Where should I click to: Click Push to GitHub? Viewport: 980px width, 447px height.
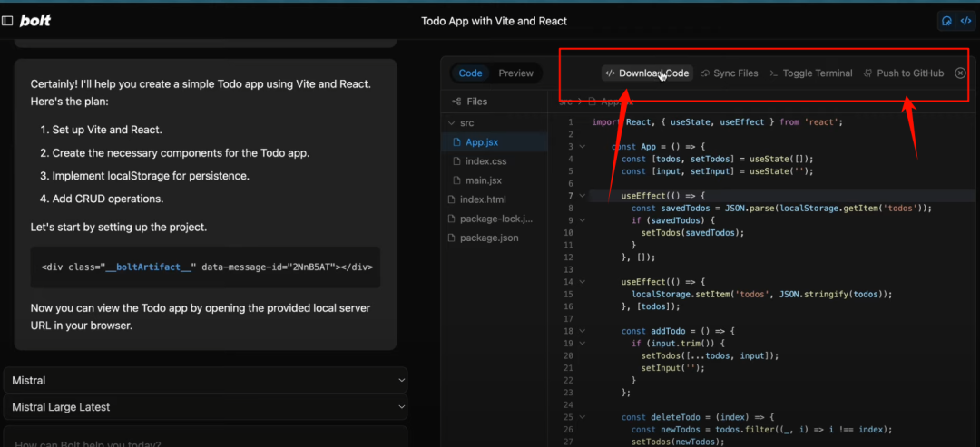[903, 73]
